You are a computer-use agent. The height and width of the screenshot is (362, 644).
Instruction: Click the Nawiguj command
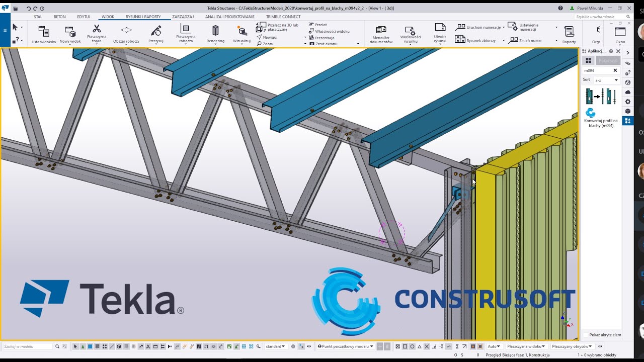click(x=267, y=37)
